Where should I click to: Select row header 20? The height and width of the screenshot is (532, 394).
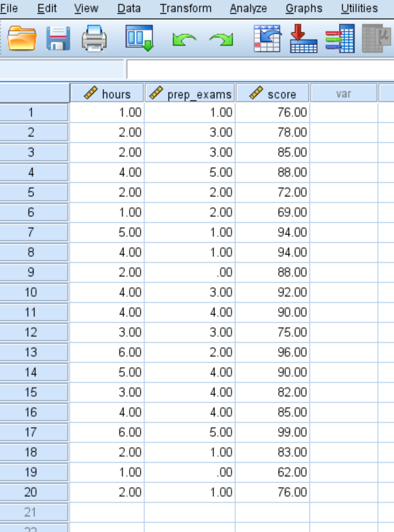click(x=34, y=492)
